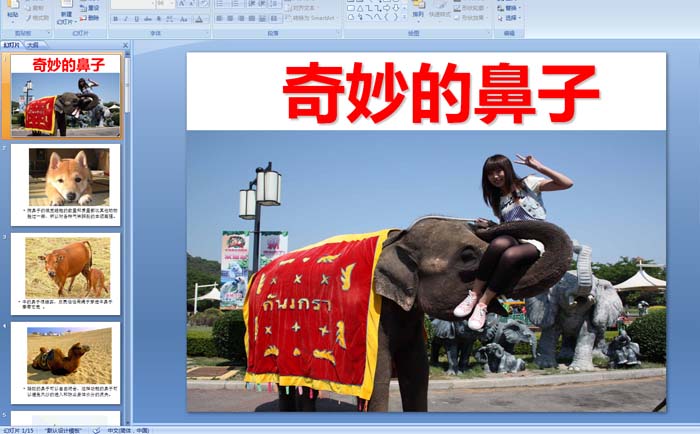This screenshot has height=434, width=700.
Task: Toggle Underline formatting
Action: click(x=137, y=19)
